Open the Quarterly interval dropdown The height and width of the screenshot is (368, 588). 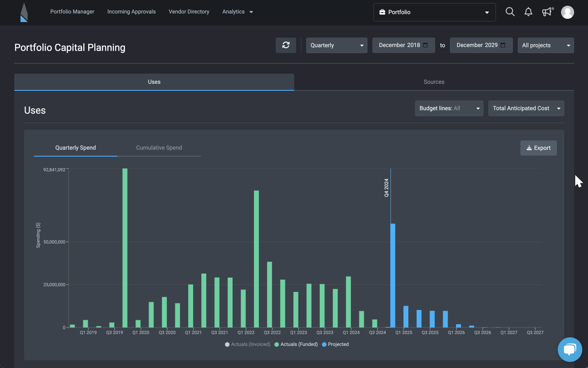click(x=337, y=45)
